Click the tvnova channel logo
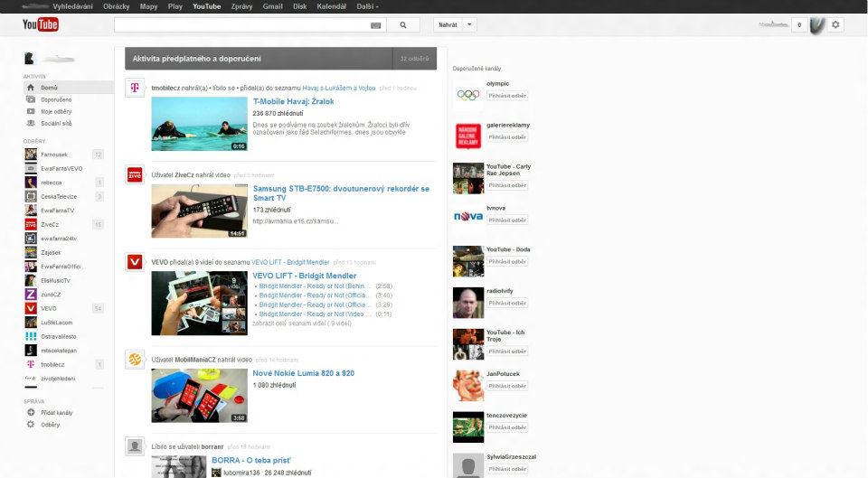 coord(468,217)
